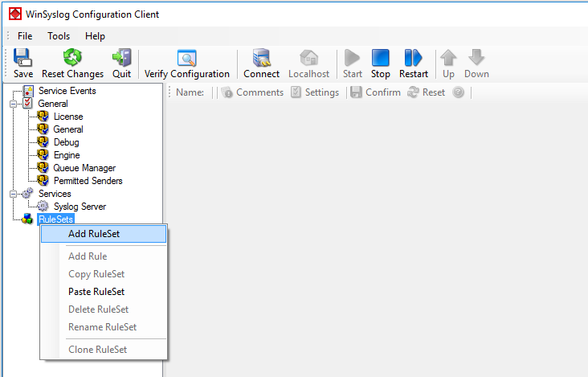Image resolution: width=588 pixels, height=377 pixels.
Task: Click the RuleSets colored cubes icon
Action: [27, 219]
